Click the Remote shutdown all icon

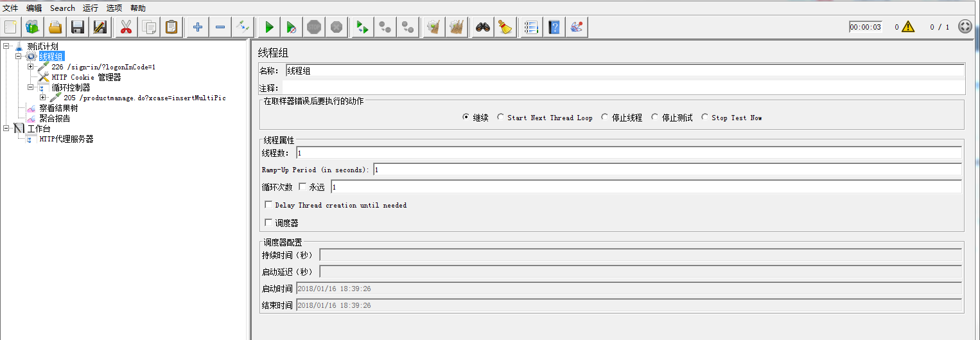[x=408, y=27]
